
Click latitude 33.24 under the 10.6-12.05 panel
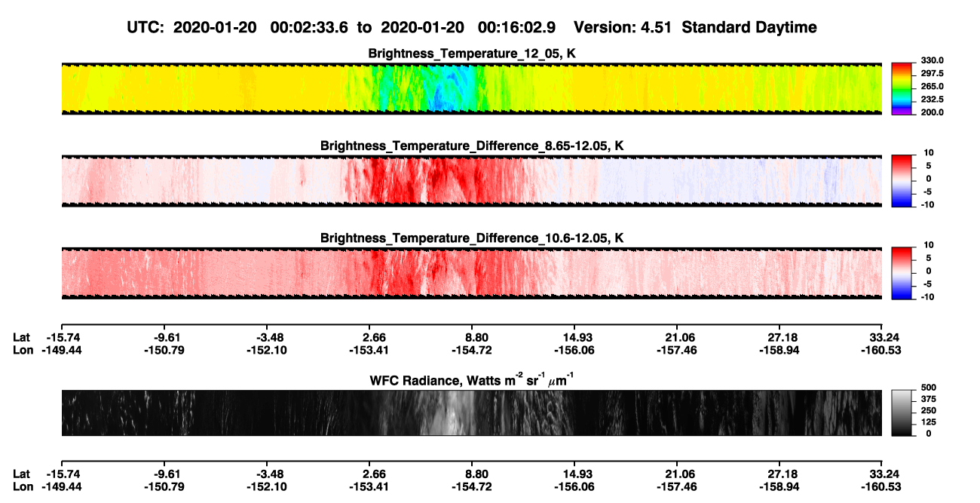pyautogui.click(x=882, y=337)
